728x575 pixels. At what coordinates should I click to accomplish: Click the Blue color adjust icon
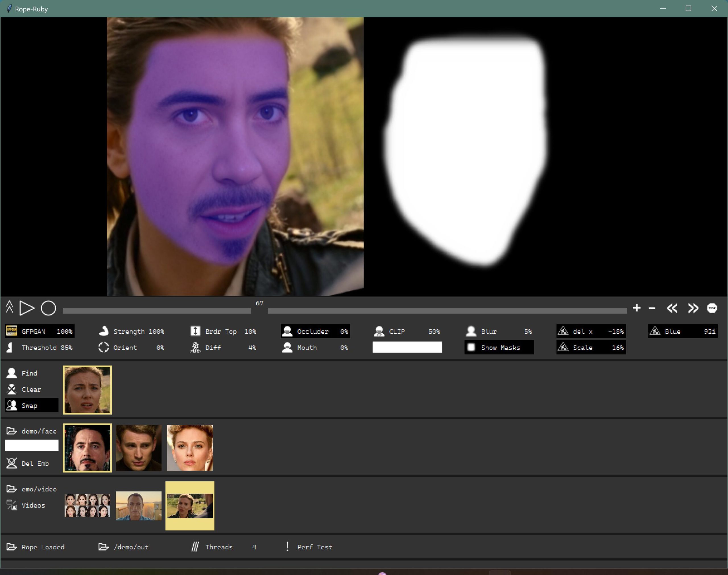pyautogui.click(x=655, y=331)
